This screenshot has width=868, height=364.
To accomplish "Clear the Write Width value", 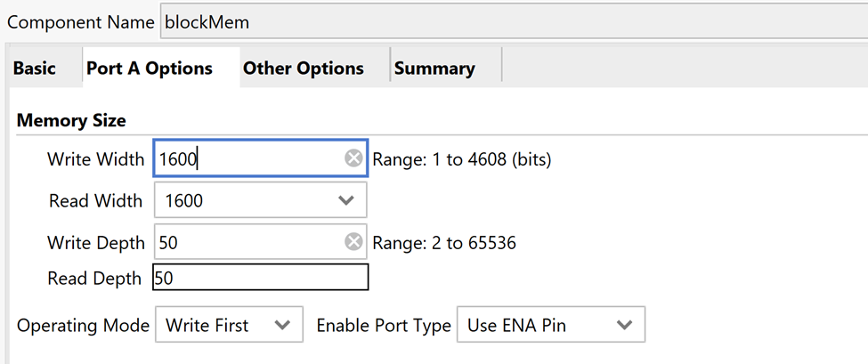I will pos(353,159).
